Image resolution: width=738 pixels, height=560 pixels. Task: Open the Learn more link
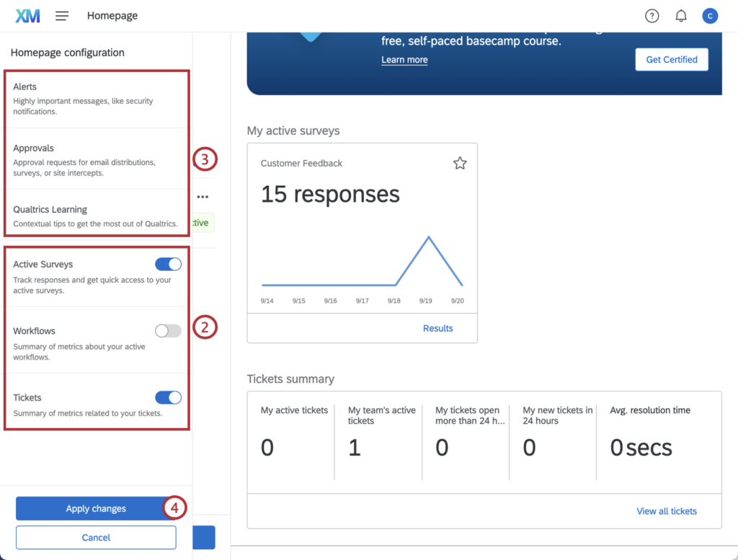click(404, 60)
